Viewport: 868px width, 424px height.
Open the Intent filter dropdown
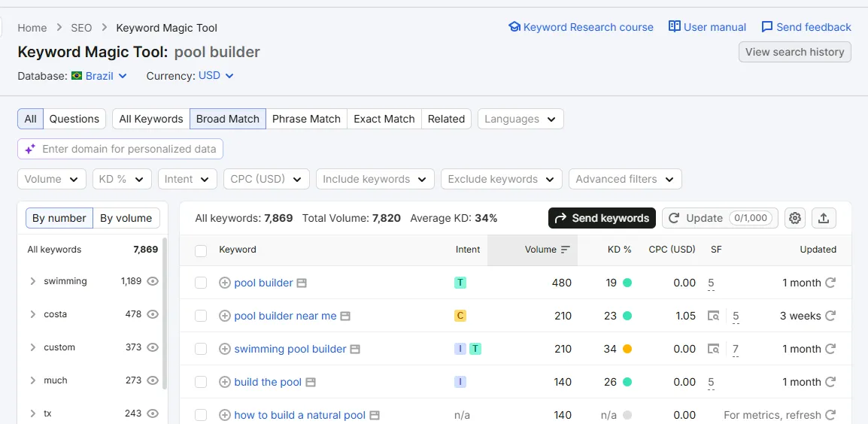(187, 180)
